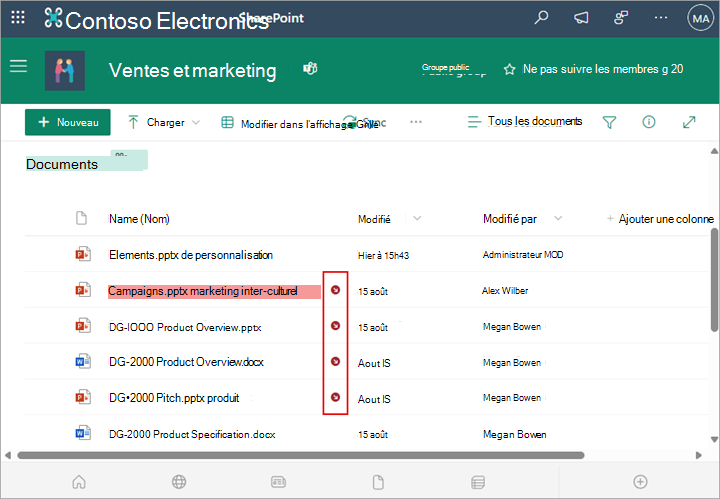
Task: Click the checked-out icon on DG-2000 Pitch row
Action: click(336, 397)
